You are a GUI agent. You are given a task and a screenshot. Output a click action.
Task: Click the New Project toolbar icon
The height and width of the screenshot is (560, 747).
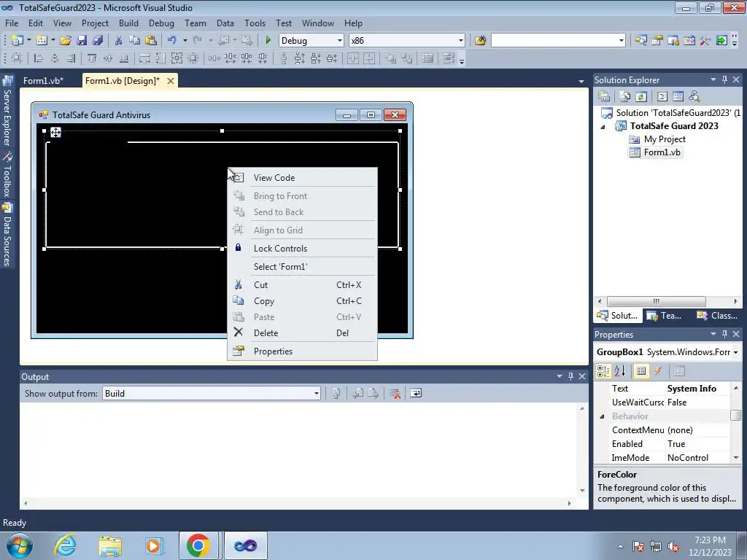point(18,41)
